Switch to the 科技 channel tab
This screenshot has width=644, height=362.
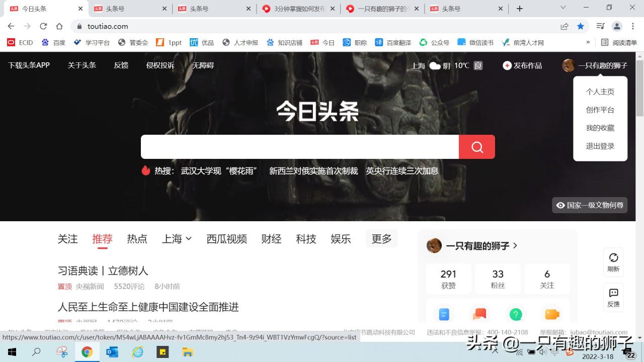pos(306,239)
